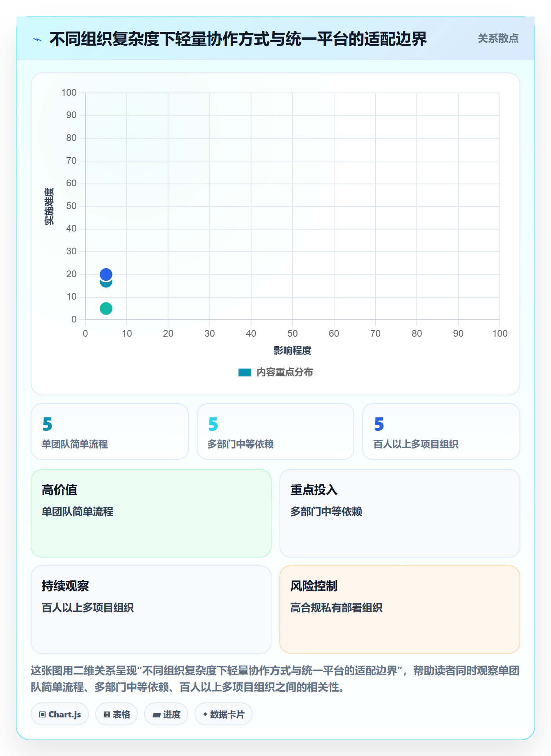Click the 内容重点分布 legend label
This screenshot has height=756, width=551.
point(285,372)
